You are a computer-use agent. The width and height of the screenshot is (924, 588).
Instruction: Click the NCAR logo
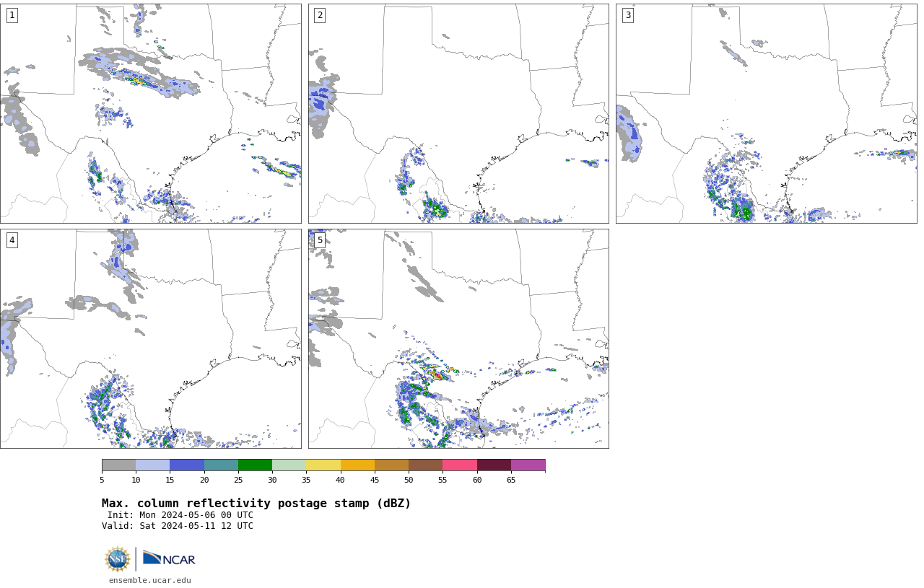[x=169, y=558]
